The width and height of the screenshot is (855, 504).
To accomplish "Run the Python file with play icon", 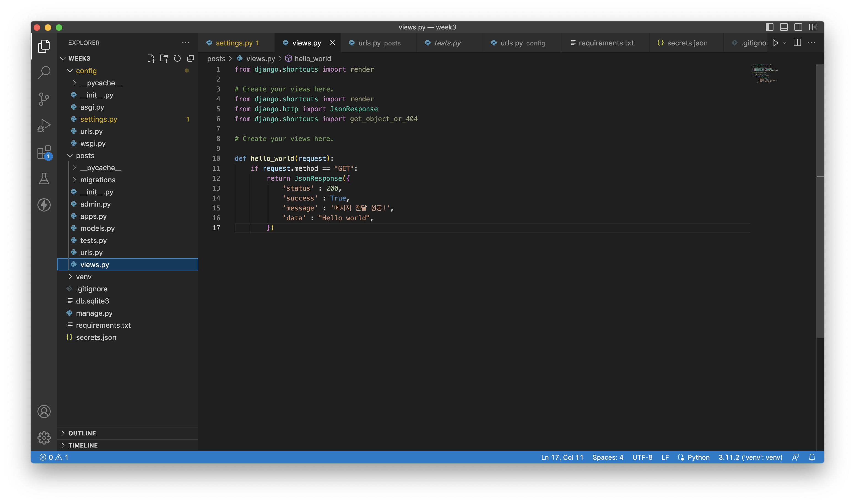I will (775, 43).
